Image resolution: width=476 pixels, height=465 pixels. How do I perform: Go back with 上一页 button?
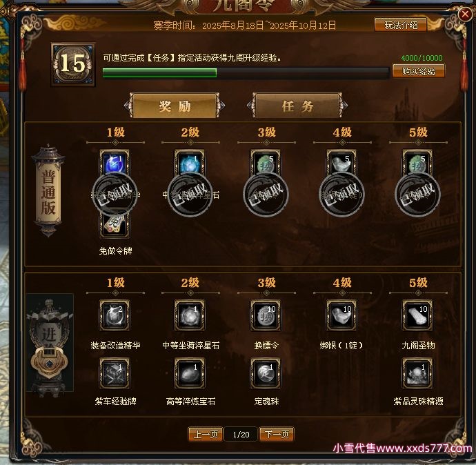point(206,435)
